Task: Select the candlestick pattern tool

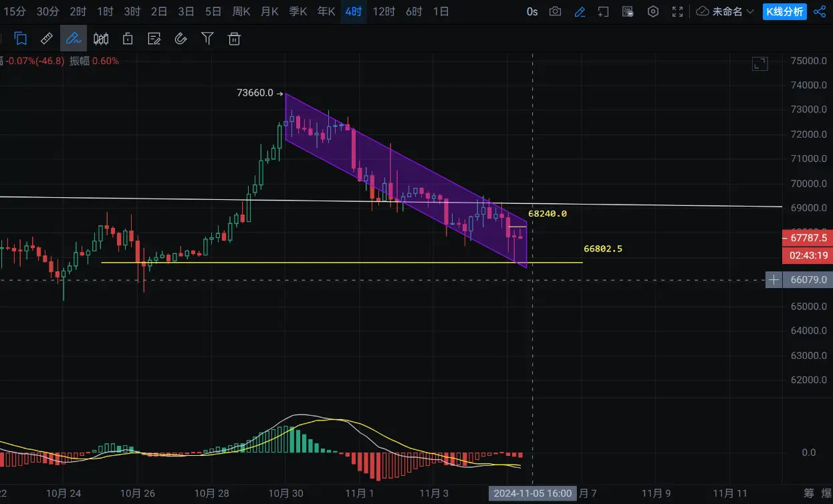Action: [101, 39]
